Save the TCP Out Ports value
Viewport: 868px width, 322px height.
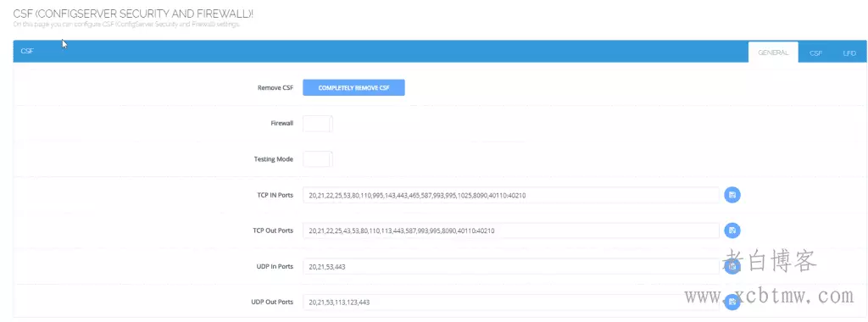(732, 230)
